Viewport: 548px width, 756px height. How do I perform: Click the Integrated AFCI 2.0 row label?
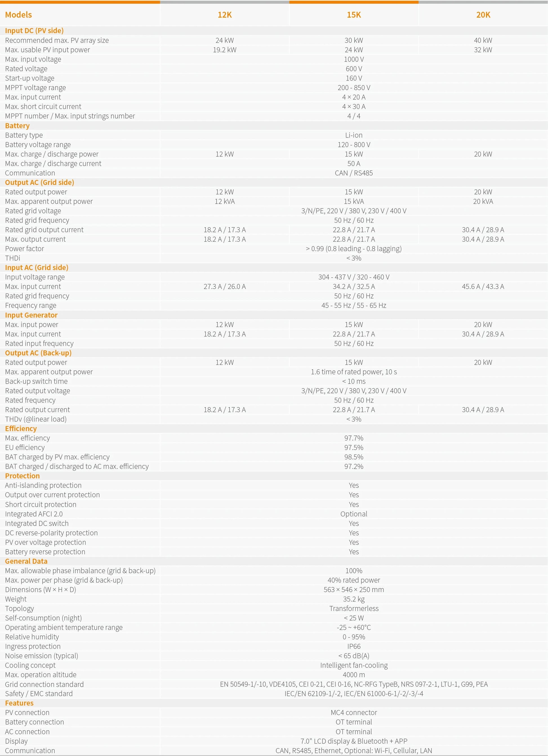pyautogui.click(x=34, y=514)
